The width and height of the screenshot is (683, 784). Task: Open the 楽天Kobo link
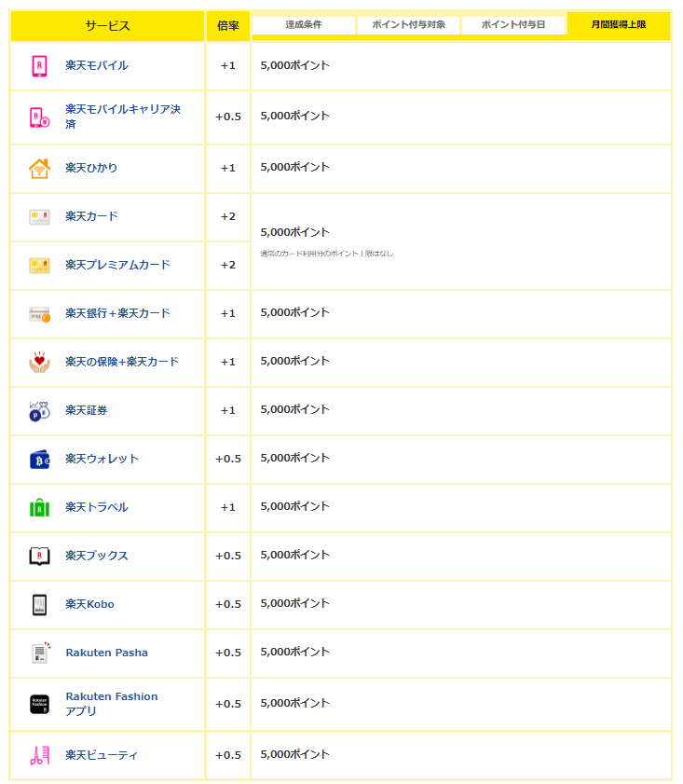pyautogui.click(x=90, y=604)
